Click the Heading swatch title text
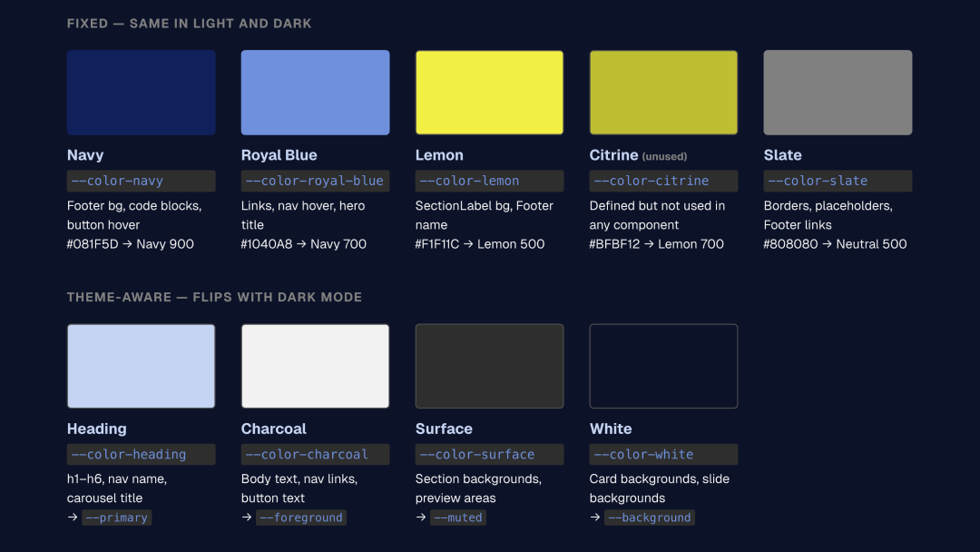980x552 pixels. pyautogui.click(x=97, y=429)
